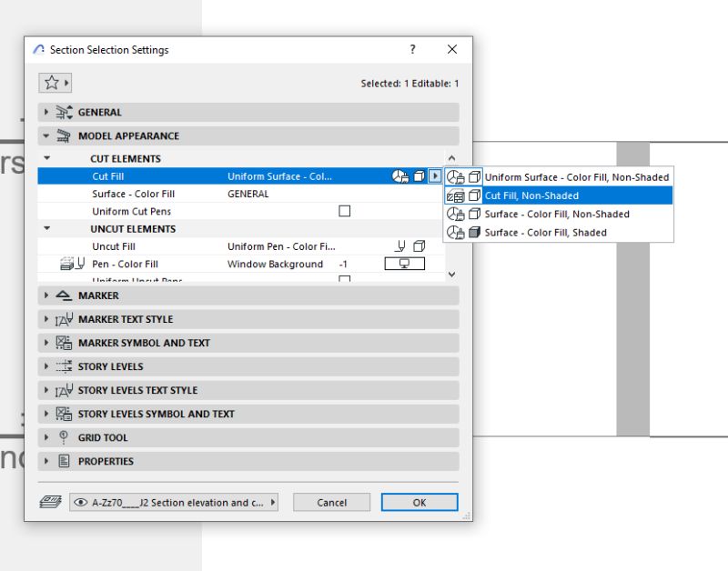This screenshot has width=728, height=571.
Task: Open the Section Selection favorites star menu
Action: tap(55, 82)
